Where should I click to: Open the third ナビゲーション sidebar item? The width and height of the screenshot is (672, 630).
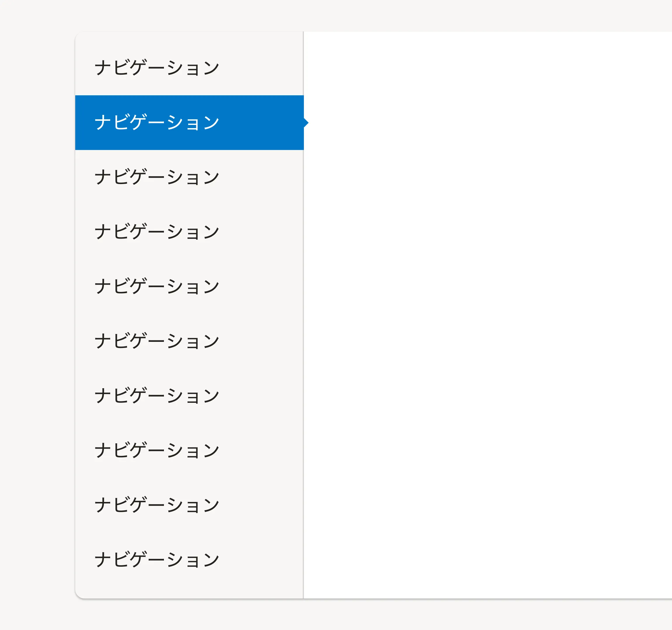click(x=157, y=177)
